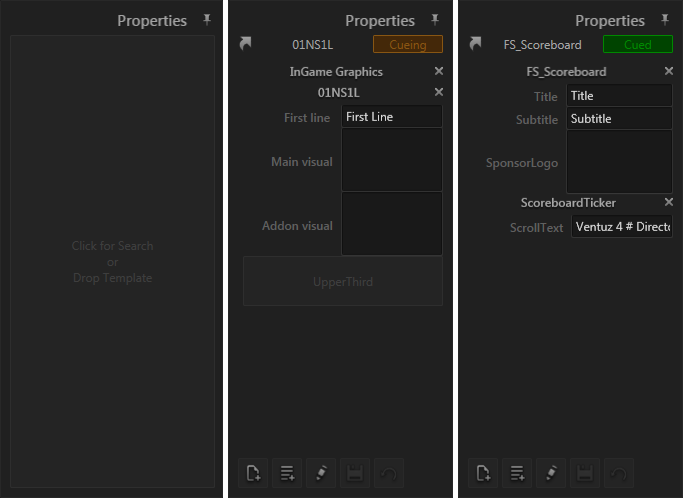683x498 pixels.
Task: Click the ScrollText input field
Action: pyautogui.click(x=621, y=227)
